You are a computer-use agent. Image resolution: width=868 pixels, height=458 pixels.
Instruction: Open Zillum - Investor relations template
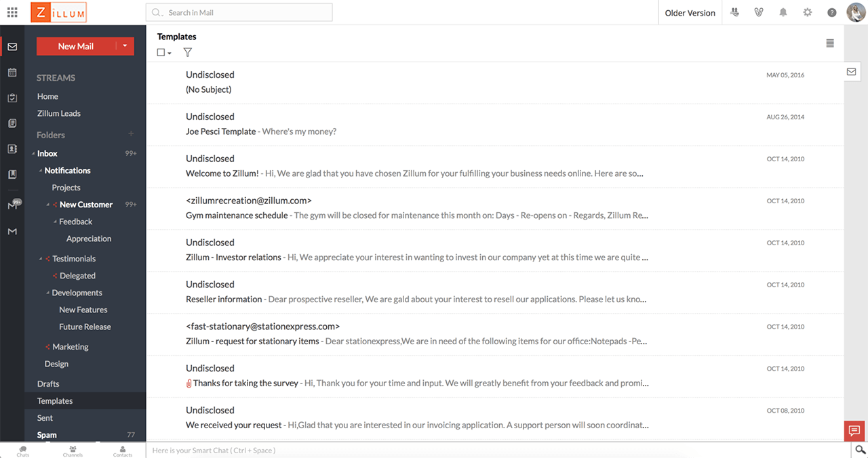495,250
